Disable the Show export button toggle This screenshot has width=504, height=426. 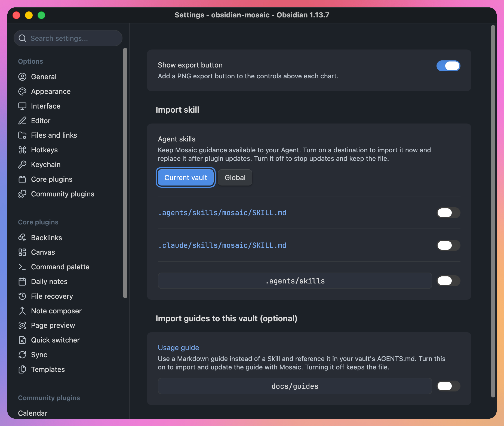[448, 66]
